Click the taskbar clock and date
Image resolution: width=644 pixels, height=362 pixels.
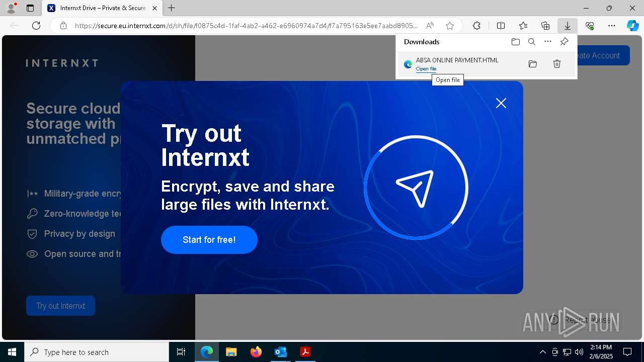pos(601,352)
